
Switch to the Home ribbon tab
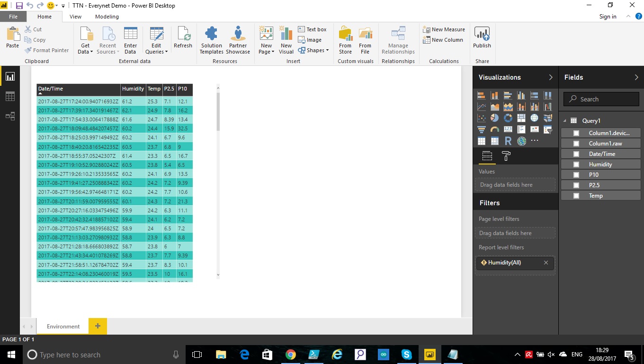pos(45,17)
